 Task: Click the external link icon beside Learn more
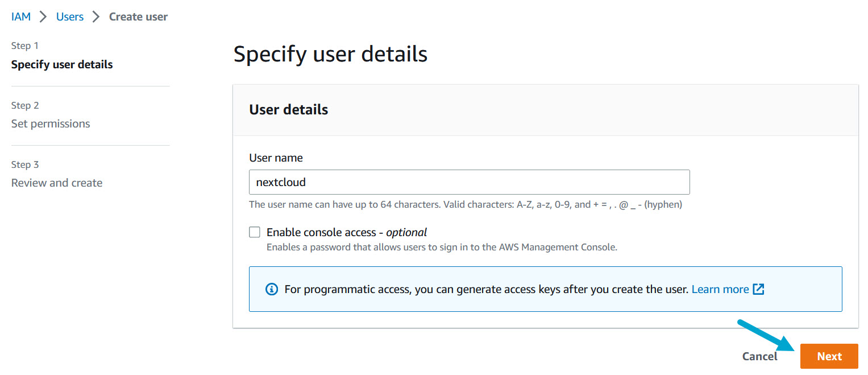759,289
